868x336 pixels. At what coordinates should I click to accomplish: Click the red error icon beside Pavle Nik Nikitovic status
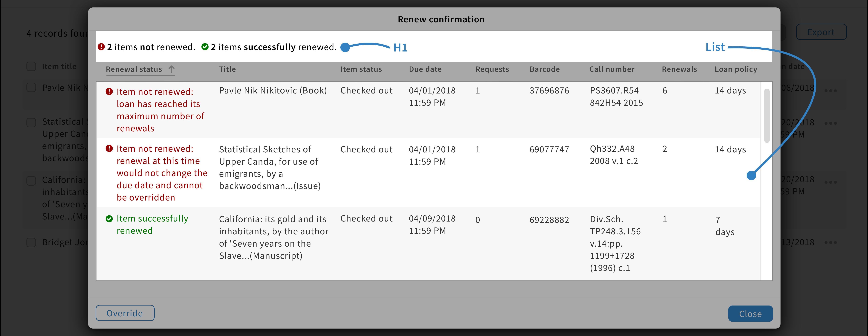[x=109, y=92]
